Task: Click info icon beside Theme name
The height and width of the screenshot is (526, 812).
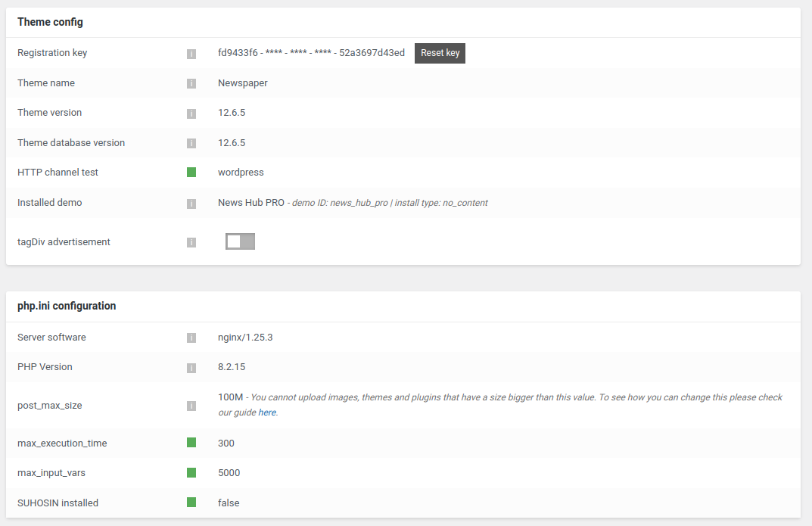Action: click(191, 83)
